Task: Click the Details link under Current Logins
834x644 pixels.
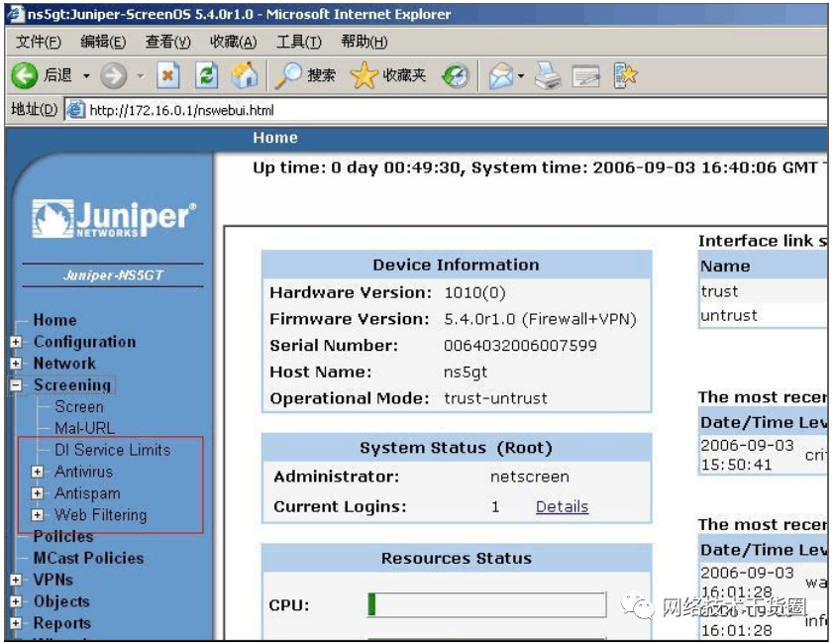Action: [562, 507]
